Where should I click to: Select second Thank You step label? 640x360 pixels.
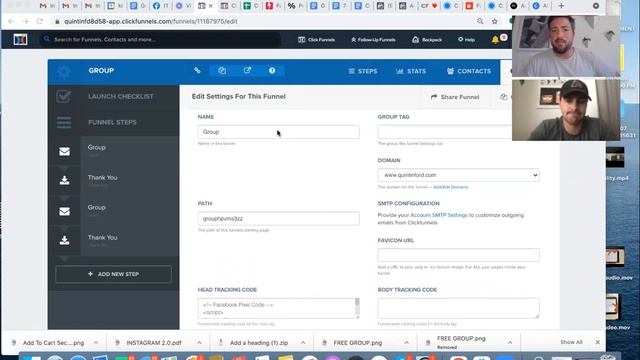click(x=102, y=238)
